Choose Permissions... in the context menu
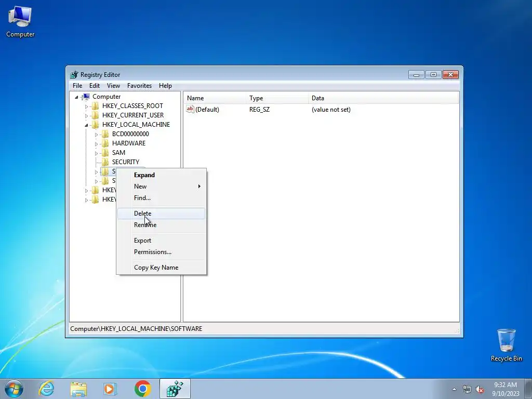 [x=161, y=252]
